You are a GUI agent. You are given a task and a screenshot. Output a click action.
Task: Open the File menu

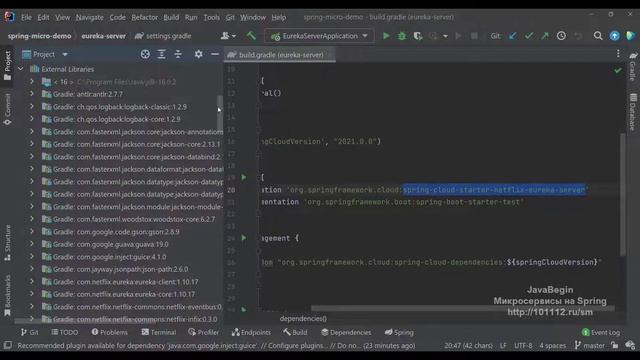point(27,17)
